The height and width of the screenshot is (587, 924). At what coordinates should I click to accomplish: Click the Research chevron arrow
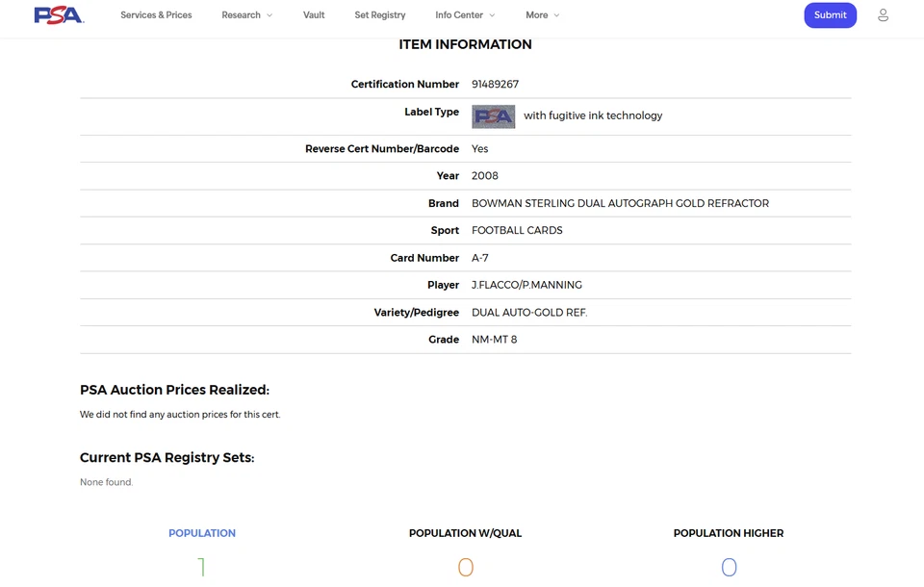click(269, 15)
